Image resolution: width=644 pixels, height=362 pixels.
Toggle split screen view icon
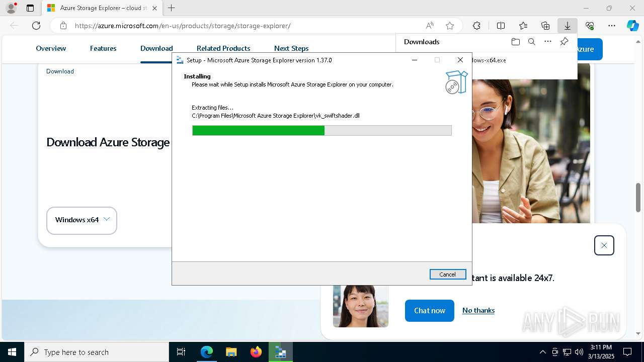click(x=501, y=26)
